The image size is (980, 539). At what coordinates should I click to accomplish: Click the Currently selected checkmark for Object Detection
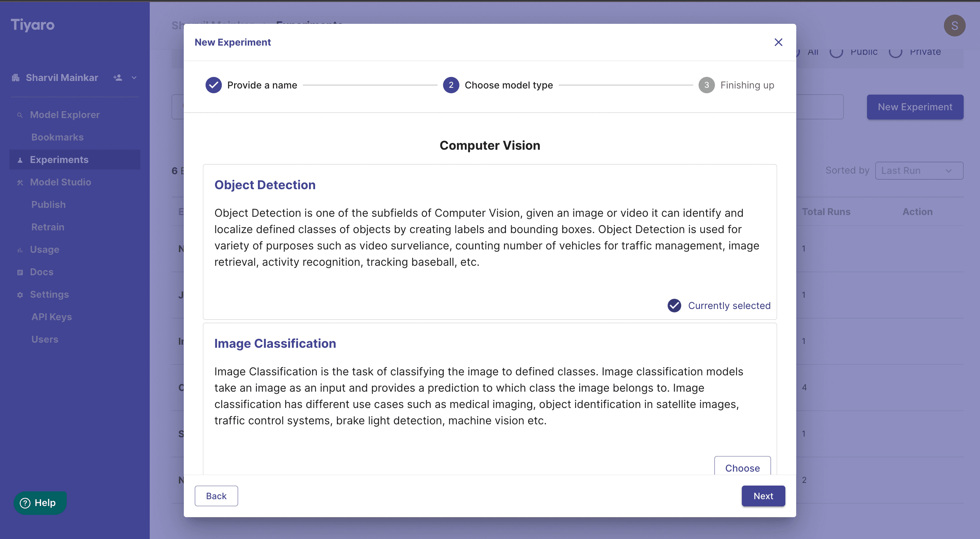(x=674, y=306)
